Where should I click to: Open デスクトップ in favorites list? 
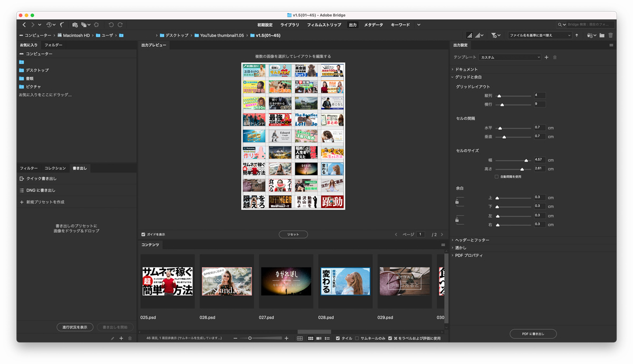coord(37,70)
